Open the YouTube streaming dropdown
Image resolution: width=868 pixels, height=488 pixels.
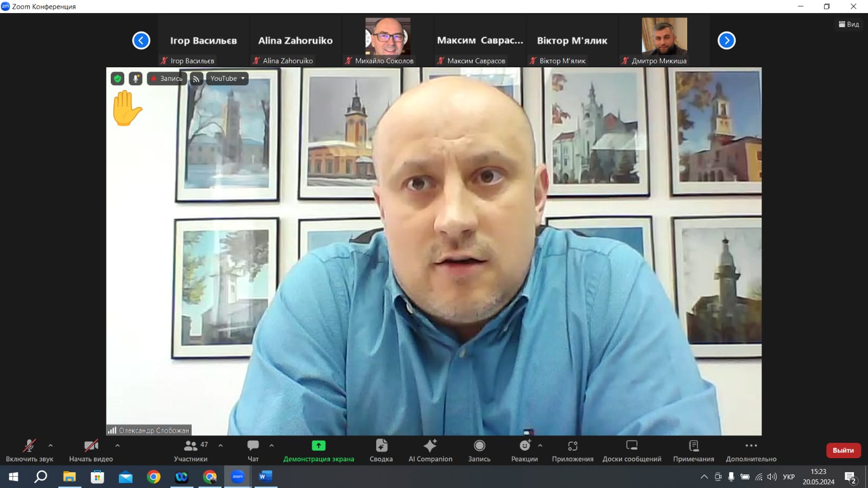point(227,79)
